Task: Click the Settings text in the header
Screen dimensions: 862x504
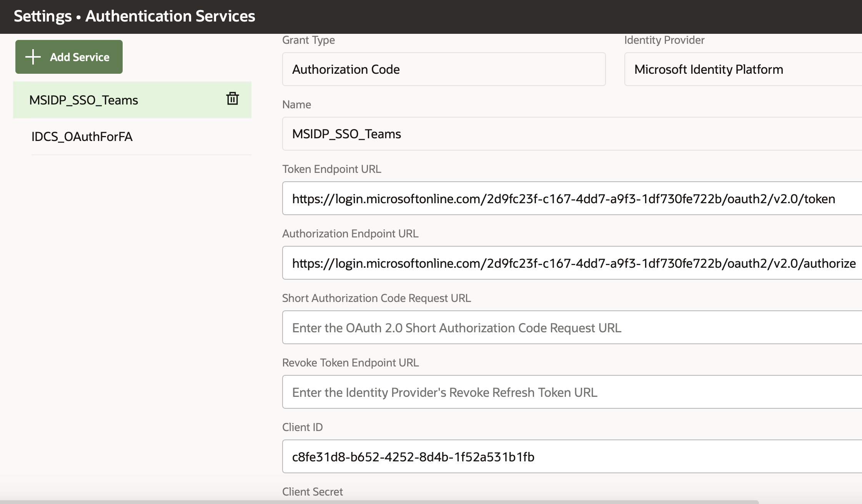Action: click(43, 16)
